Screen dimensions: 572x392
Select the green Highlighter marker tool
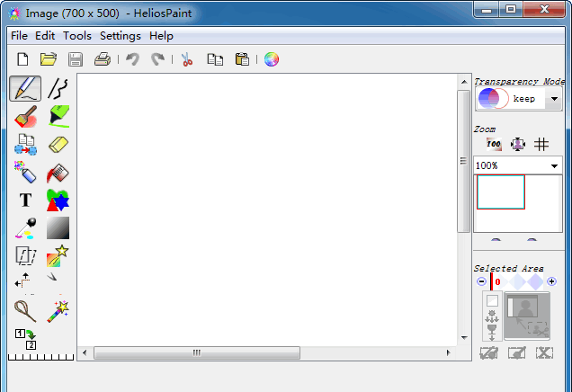pyautogui.click(x=58, y=116)
